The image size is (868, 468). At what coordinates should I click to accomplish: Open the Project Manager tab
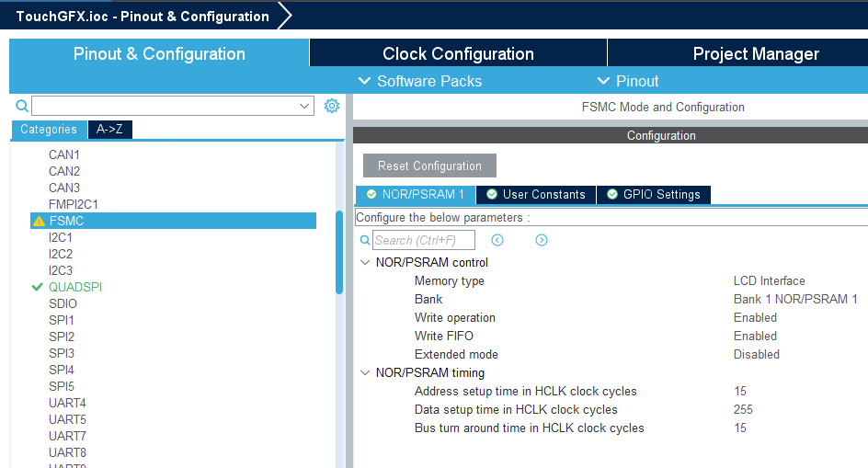pos(756,53)
